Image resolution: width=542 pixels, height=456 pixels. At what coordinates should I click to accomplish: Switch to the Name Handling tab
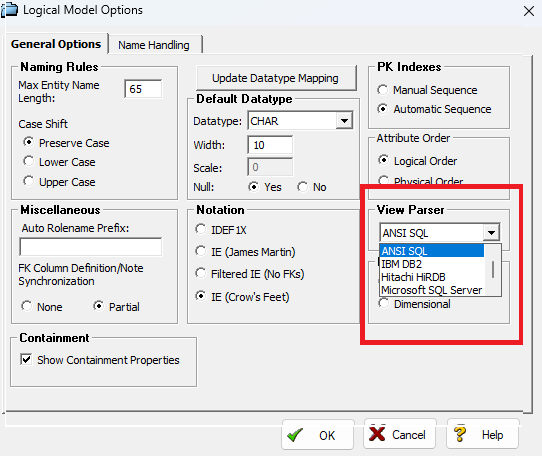pyautogui.click(x=154, y=45)
